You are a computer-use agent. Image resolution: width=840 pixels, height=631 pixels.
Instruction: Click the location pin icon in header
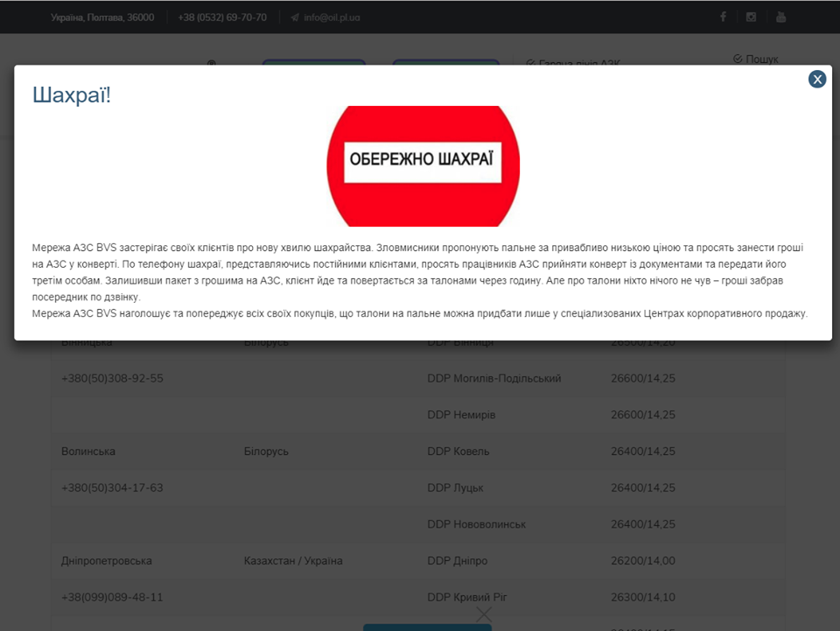[211, 63]
